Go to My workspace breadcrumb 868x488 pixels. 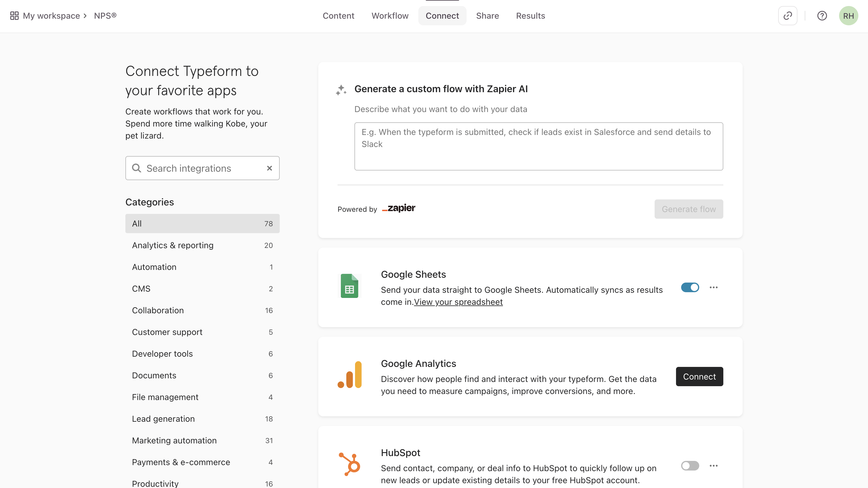[x=51, y=16]
